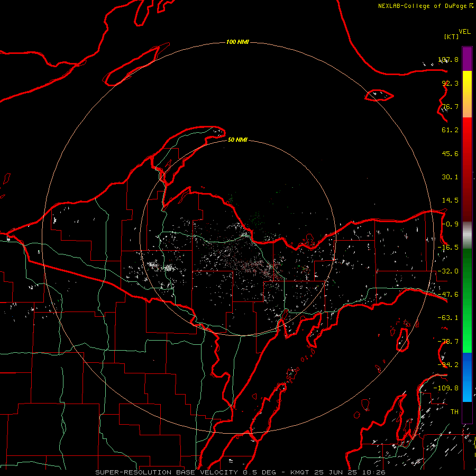Image resolution: width=476 pixels, height=476 pixels.
Task: Select the 45.6 legend value
Action: (x=450, y=153)
